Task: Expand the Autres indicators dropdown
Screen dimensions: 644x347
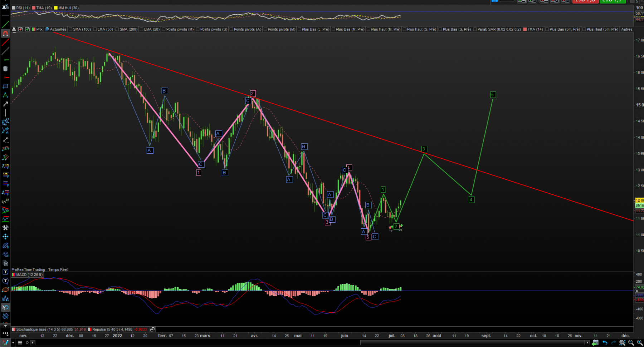Action: [626, 29]
